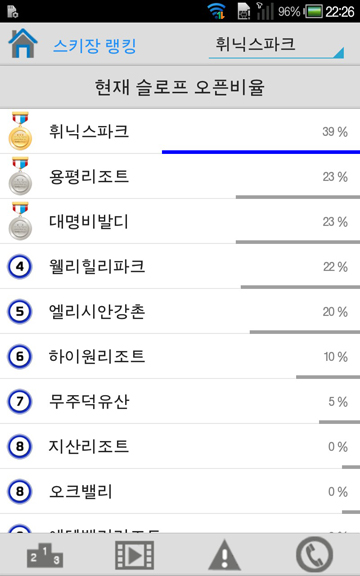
Task: Tap the Wi-Fi status bar icon
Action: (217, 11)
